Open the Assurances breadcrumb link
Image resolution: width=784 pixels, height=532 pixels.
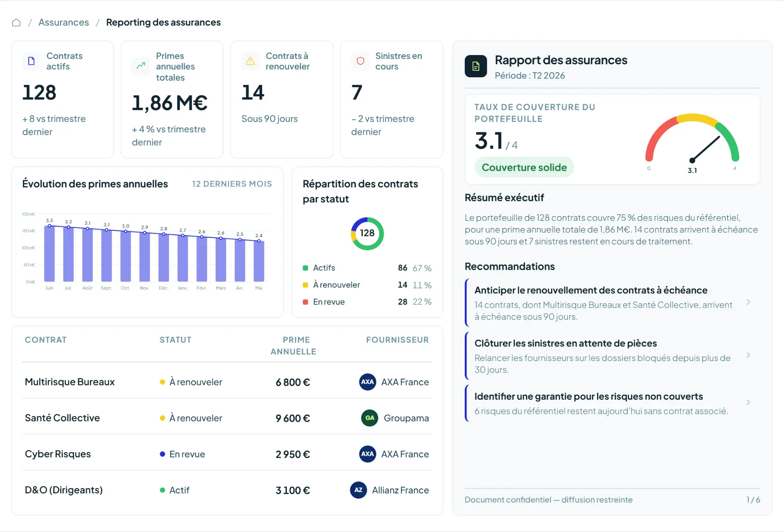pos(64,23)
